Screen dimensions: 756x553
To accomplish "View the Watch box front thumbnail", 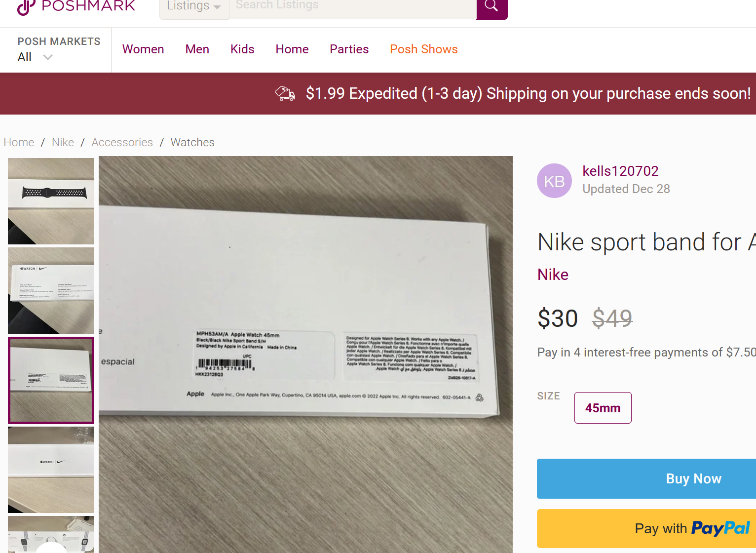I will 51,470.
